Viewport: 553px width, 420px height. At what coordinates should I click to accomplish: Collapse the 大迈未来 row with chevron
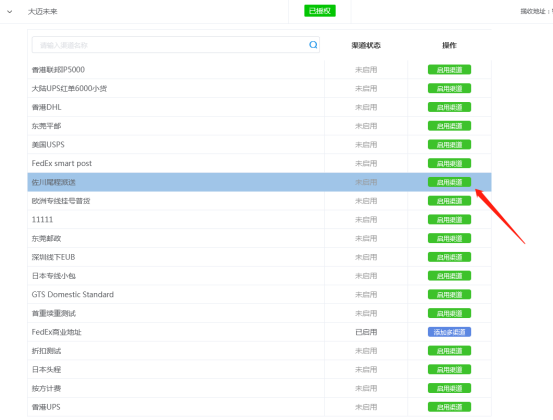click(10, 12)
